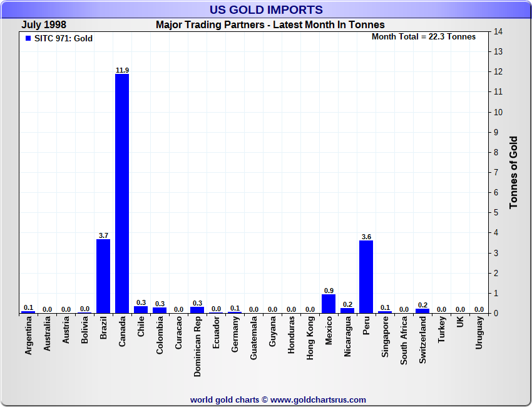Screen dimensions: 532x407
Task: Select the Nicaragua bar showing 0.2
Action: 347,311
